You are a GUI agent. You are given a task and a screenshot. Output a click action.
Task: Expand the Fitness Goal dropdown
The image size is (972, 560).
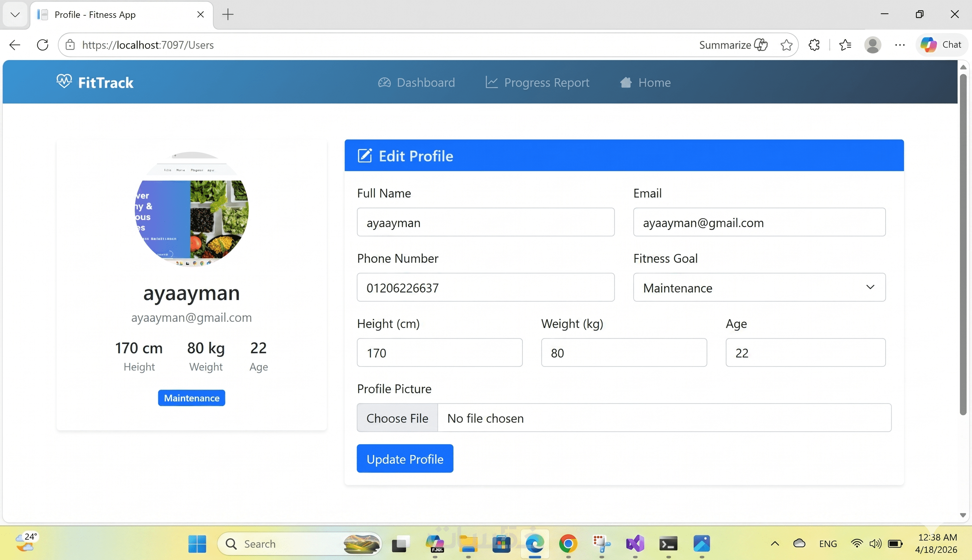759,287
